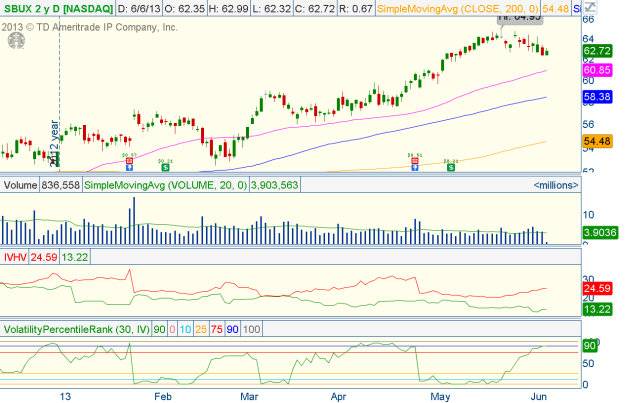Screen dimensions: 625x403
Task: Click the orange 54.48 price axis tag
Action: (597, 142)
